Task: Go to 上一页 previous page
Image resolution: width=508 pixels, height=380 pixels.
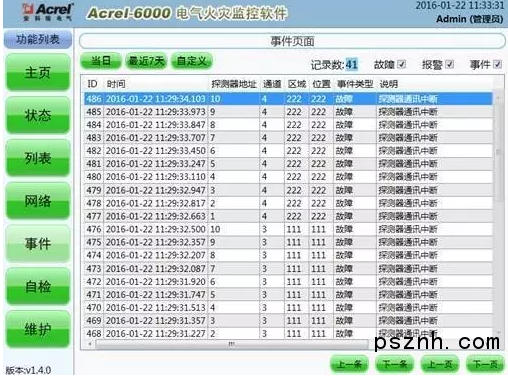Action: (x=440, y=364)
